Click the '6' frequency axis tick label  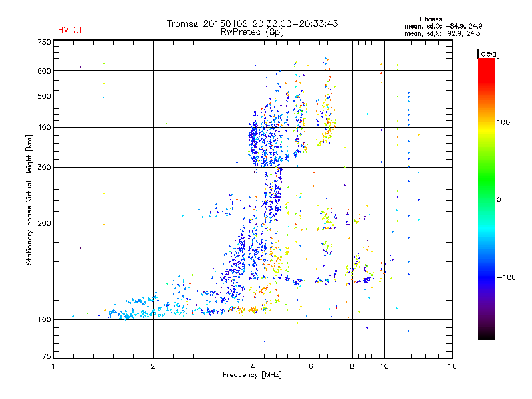(x=311, y=366)
